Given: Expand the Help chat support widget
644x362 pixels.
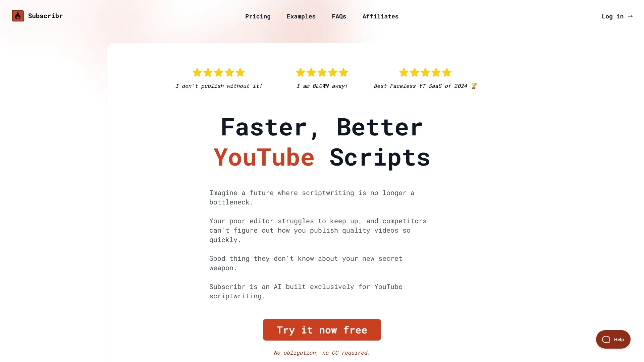Looking at the screenshot, I should pos(613,339).
